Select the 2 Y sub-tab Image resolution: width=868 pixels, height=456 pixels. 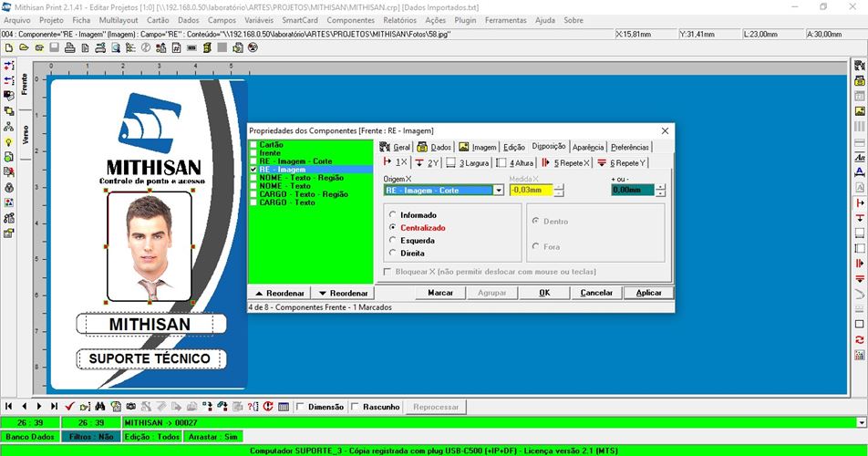427,162
